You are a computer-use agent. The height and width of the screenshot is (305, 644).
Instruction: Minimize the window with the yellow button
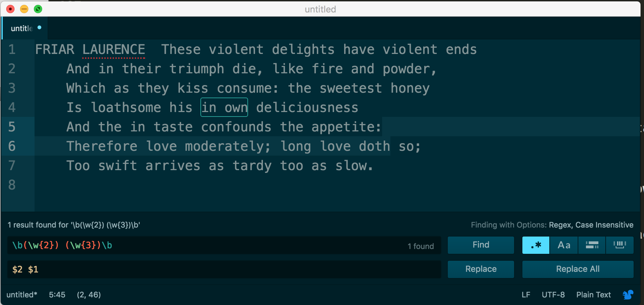click(24, 9)
